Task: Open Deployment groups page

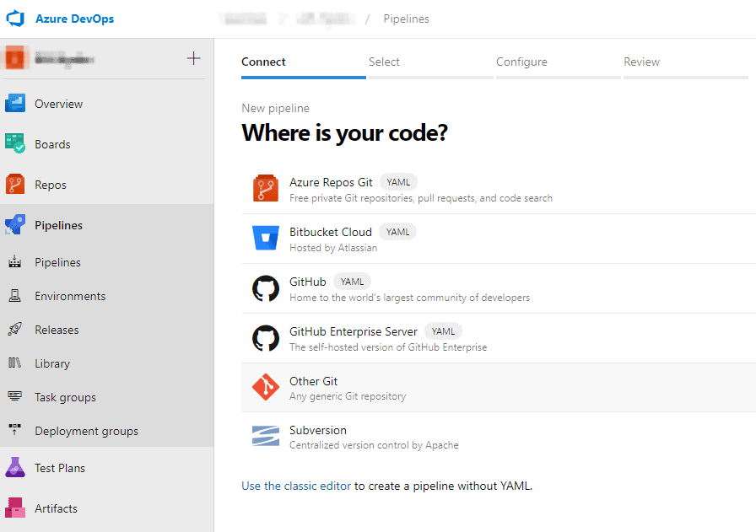Action: coord(86,432)
